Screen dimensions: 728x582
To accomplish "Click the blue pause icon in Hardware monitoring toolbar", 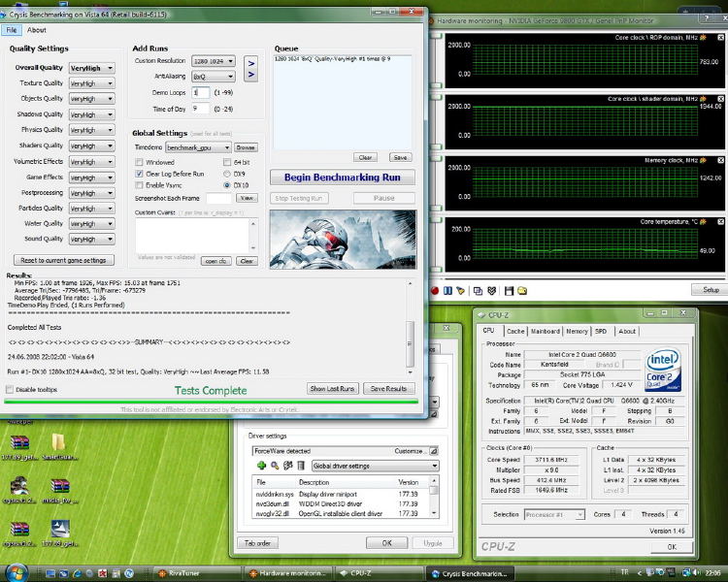I will [x=447, y=291].
